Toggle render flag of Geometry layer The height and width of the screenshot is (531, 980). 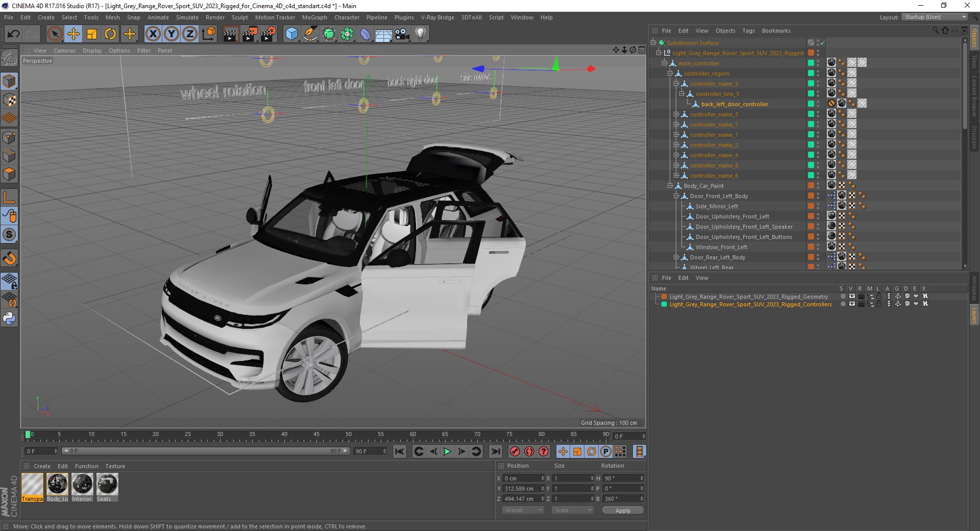(x=861, y=297)
